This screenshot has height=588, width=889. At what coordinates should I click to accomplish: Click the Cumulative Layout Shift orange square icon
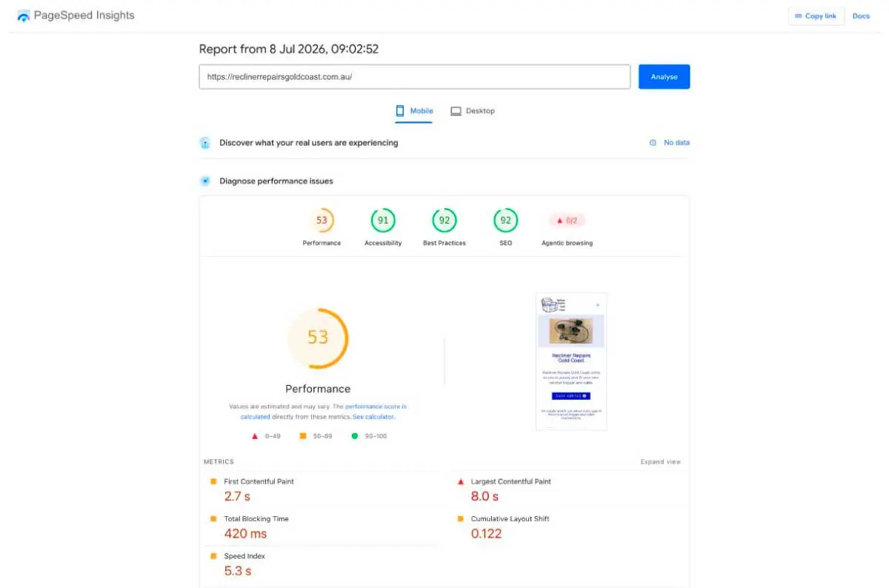click(x=460, y=518)
